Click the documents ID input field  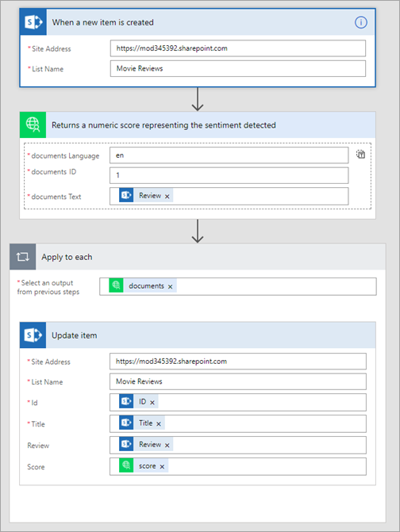pyautogui.click(x=229, y=175)
